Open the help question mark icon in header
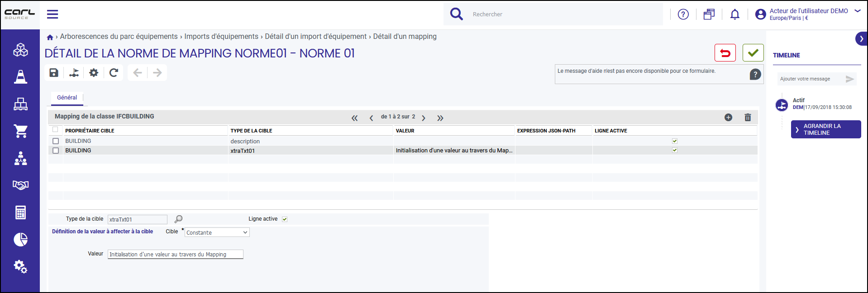 click(683, 14)
